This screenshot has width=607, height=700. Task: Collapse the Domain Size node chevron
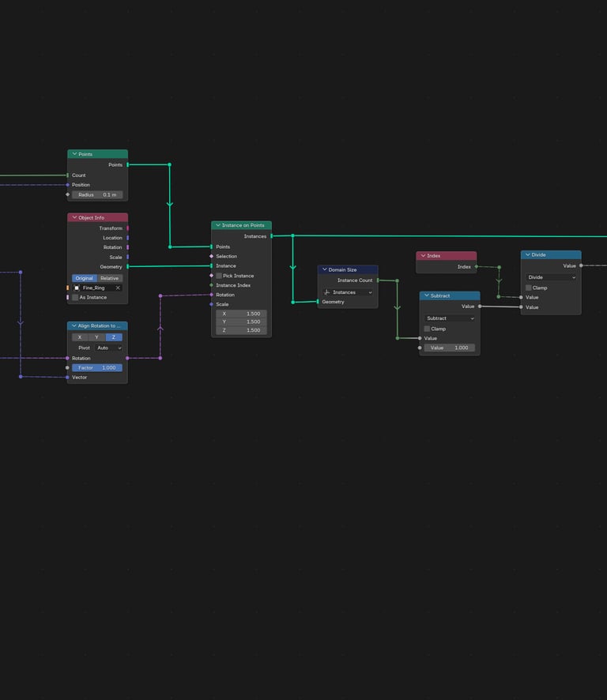pyautogui.click(x=324, y=269)
